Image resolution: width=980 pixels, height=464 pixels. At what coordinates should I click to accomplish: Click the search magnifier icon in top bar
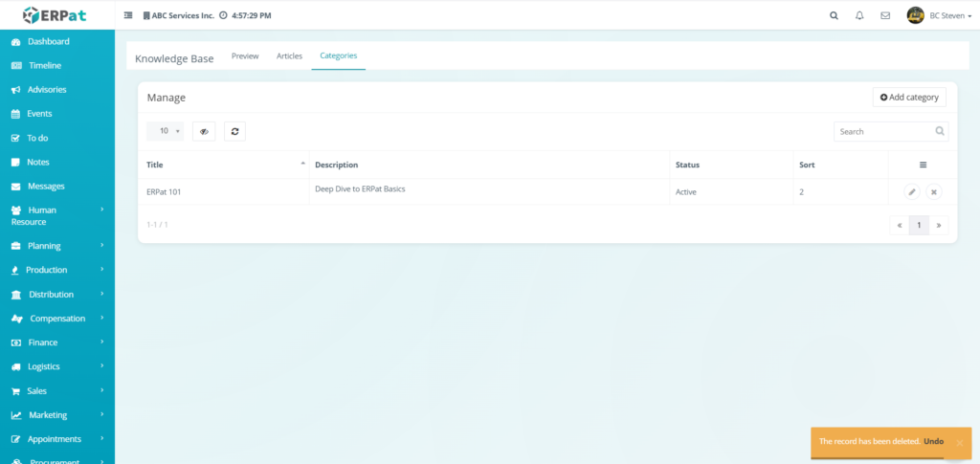[834, 15]
